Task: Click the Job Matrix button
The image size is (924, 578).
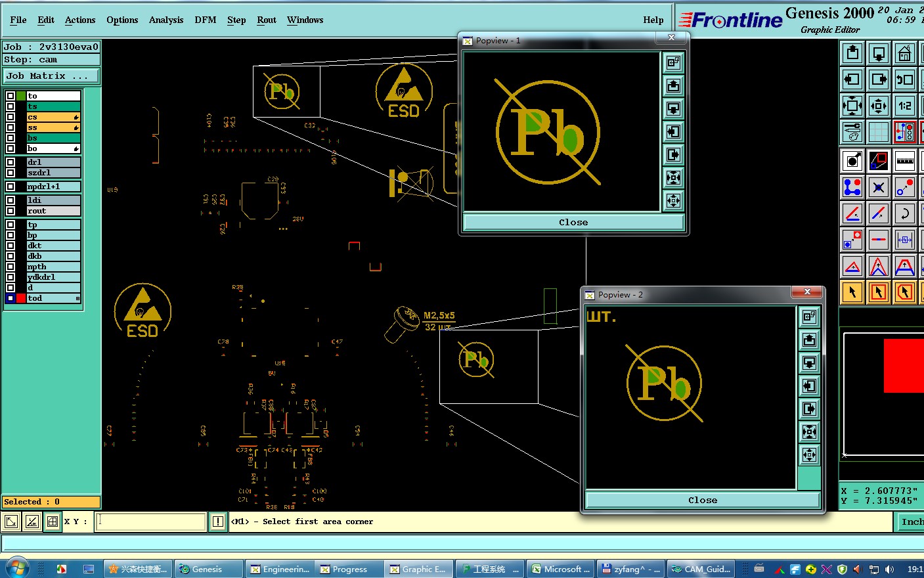Action: [51, 76]
